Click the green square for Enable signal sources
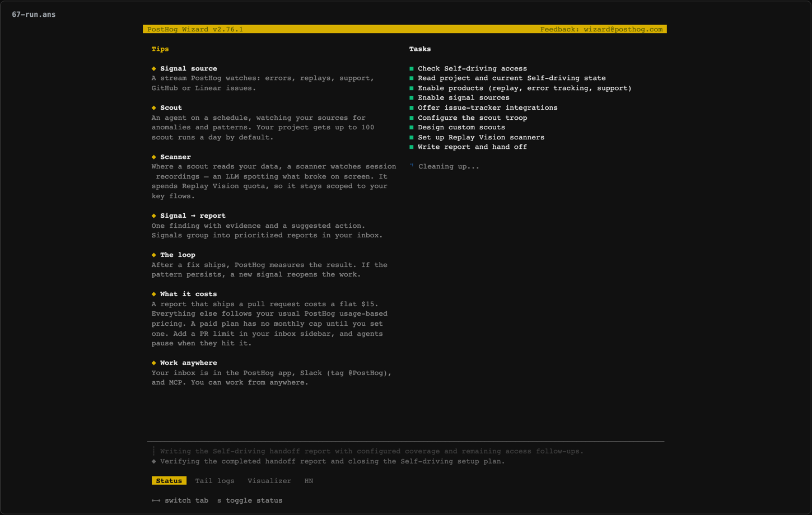 coord(412,98)
